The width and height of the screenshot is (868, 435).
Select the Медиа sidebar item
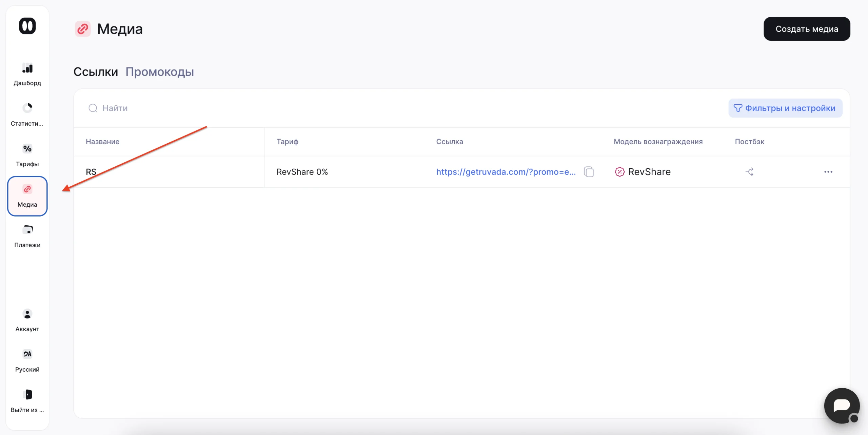point(27,196)
